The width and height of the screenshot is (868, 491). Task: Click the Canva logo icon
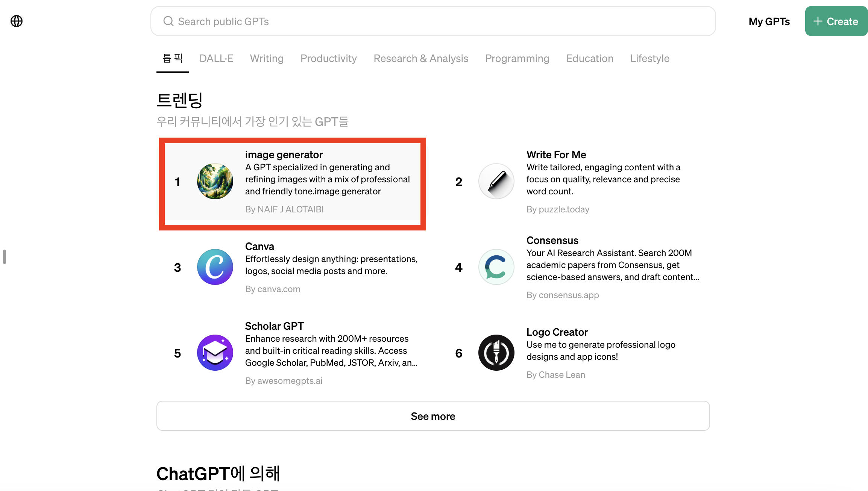coord(215,267)
